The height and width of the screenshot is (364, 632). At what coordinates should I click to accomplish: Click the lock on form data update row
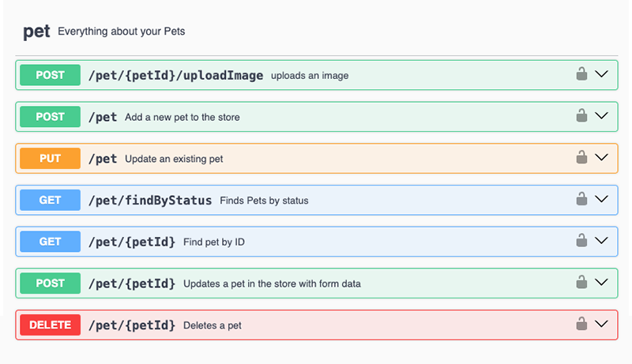pyautogui.click(x=581, y=282)
